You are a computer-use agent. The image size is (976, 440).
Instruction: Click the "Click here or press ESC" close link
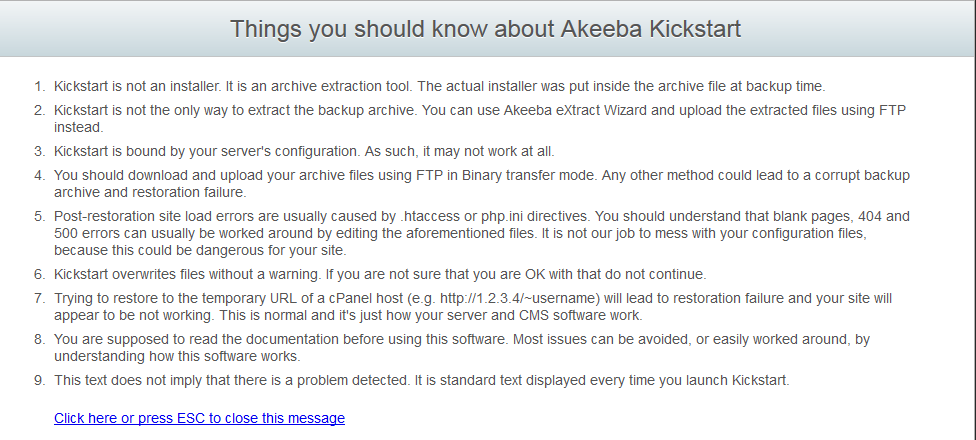click(x=199, y=418)
